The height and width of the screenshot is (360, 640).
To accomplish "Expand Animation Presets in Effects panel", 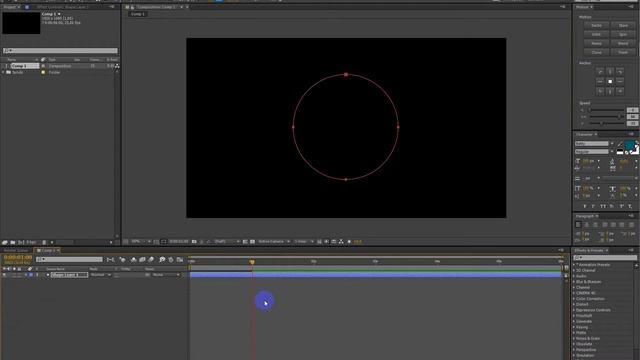I will coord(574,265).
